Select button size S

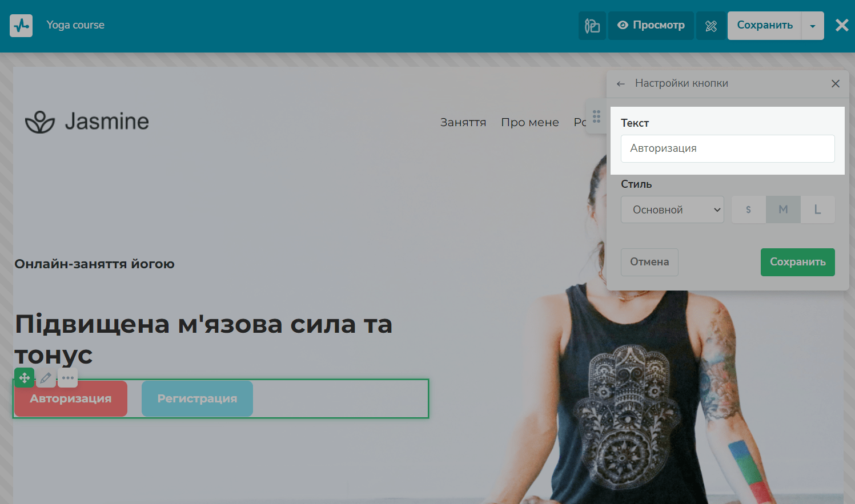[748, 209]
